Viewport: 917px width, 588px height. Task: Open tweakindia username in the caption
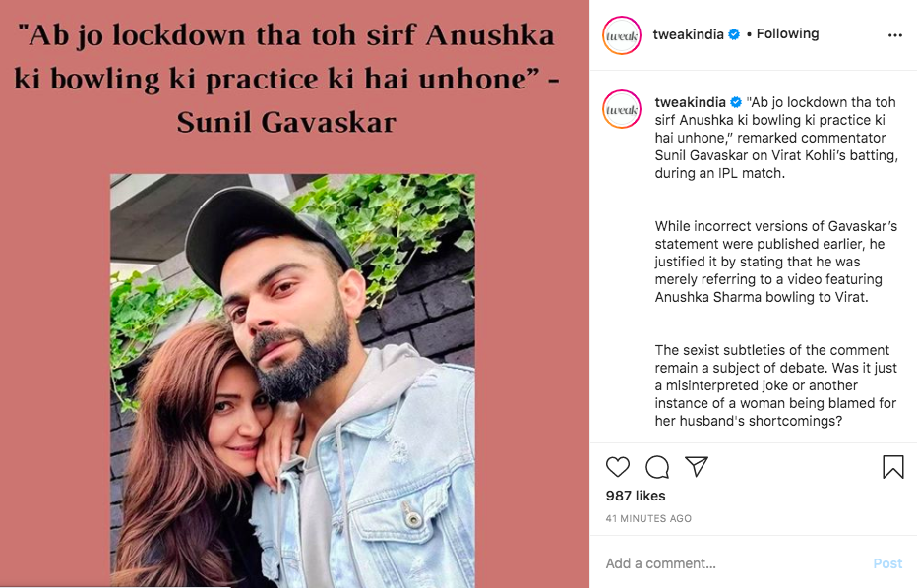coord(690,102)
